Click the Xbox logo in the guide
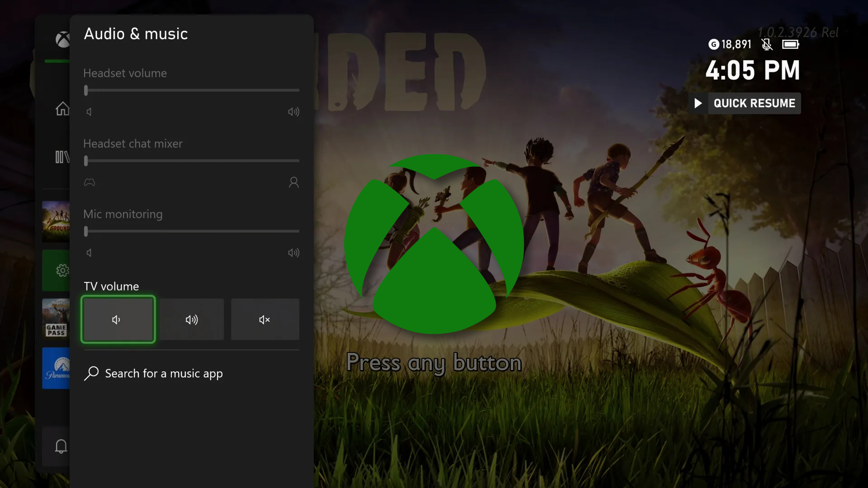This screenshot has height=488, width=868. pyautogui.click(x=62, y=40)
